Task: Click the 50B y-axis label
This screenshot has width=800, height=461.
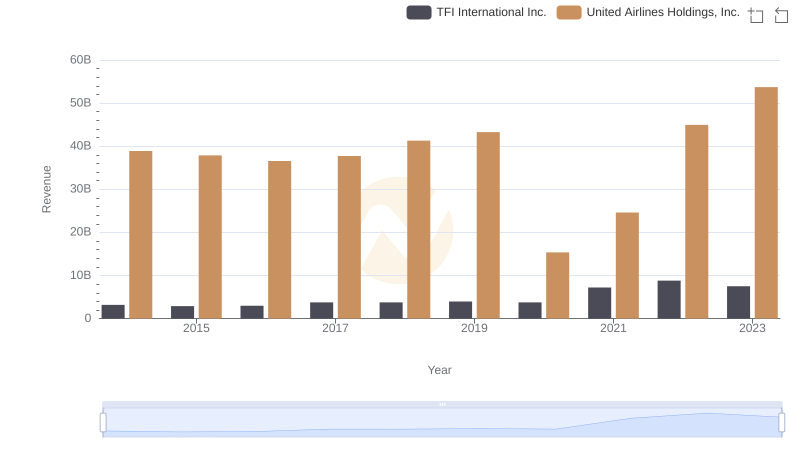Action: click(81, 103)
